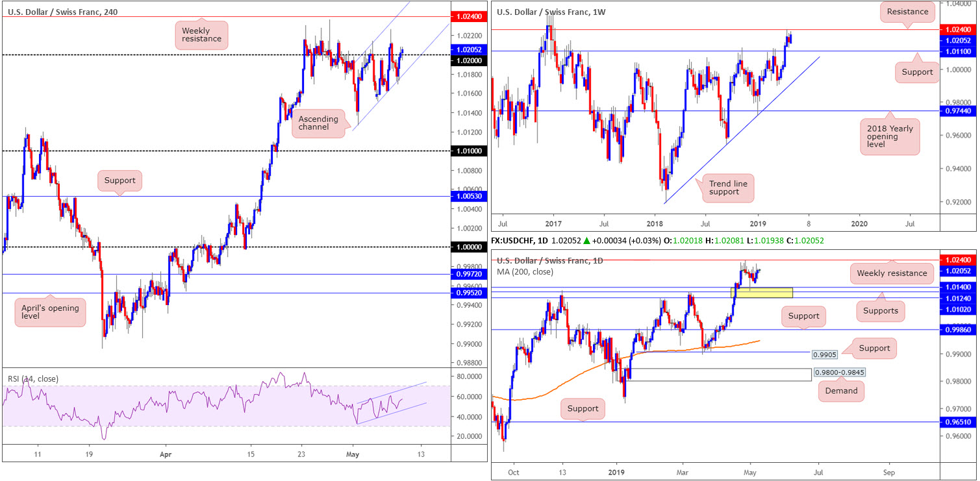Click the blue 1.01240 price label on the daily chart
Screen dimensions: 980x481
pos(959,299)
